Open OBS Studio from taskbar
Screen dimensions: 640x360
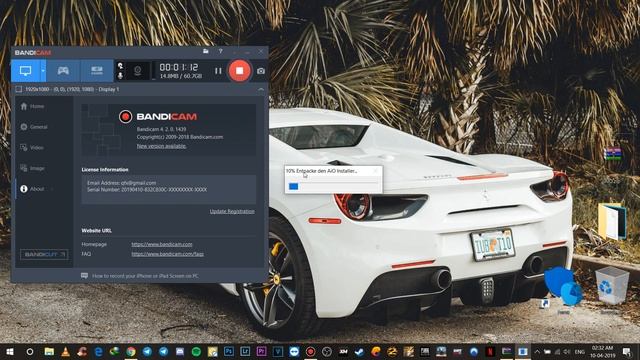[327, 351]
